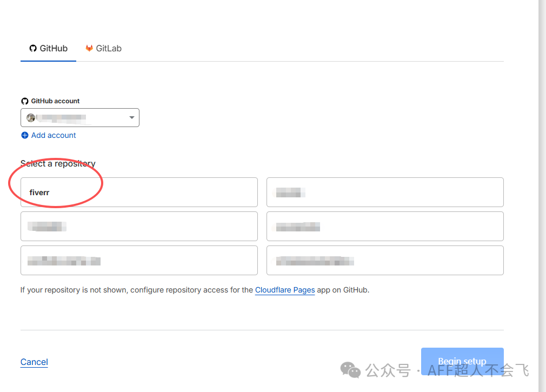Viewport: 546px width, 392px height.
Task: Open the Cloudflare Pages link
Action: click(285, 290)
